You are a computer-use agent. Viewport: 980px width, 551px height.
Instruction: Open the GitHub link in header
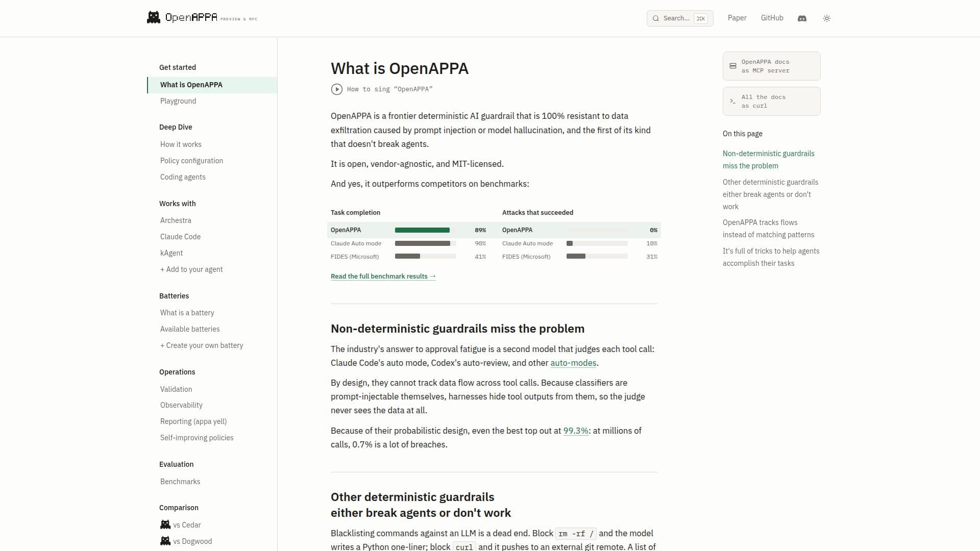pyautogui.click(x=772, y=18)
